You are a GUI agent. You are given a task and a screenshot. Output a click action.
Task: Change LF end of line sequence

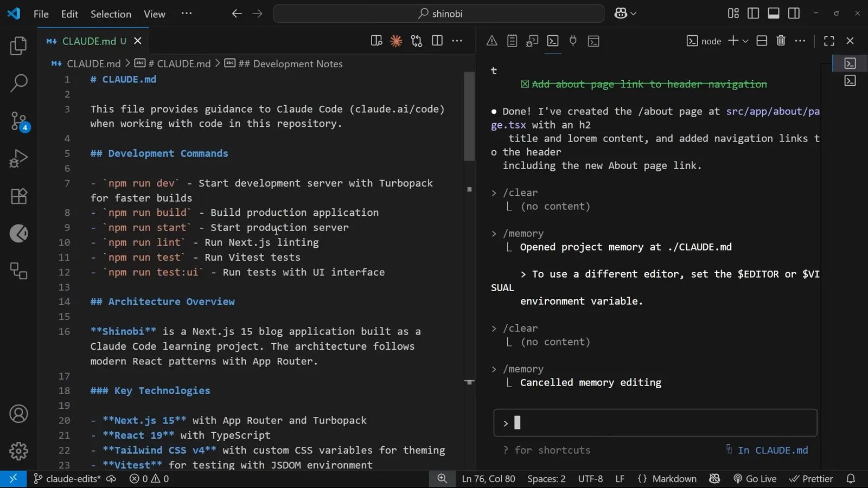click(x=620, y=479)
